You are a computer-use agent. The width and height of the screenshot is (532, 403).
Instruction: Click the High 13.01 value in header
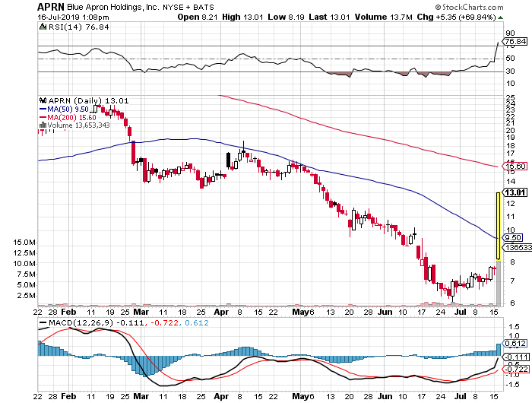(242, 17)
